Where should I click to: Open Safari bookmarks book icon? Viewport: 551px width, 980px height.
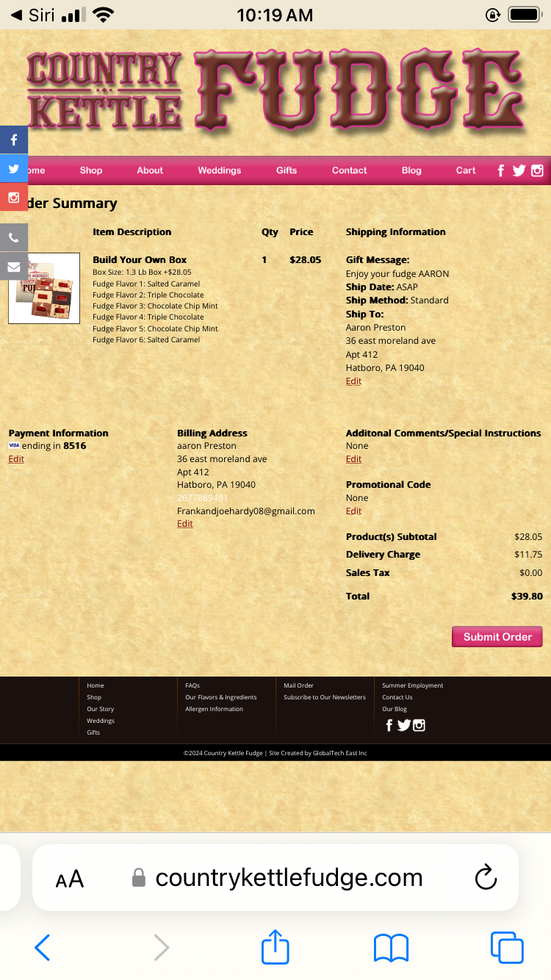point(391,948)
